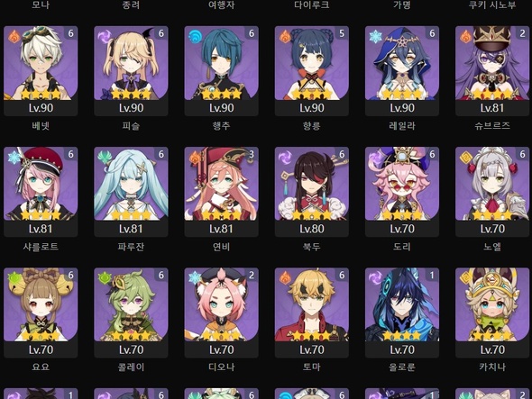Viewport: 532px width, 399px height.
Task: Select Layla (레일라) character card
Action: click(402, 71)
